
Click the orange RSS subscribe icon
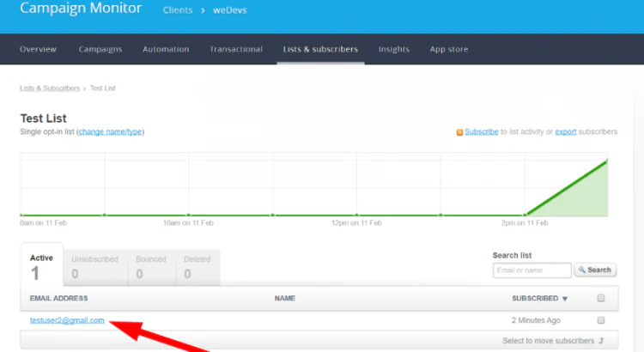(459, 132)
